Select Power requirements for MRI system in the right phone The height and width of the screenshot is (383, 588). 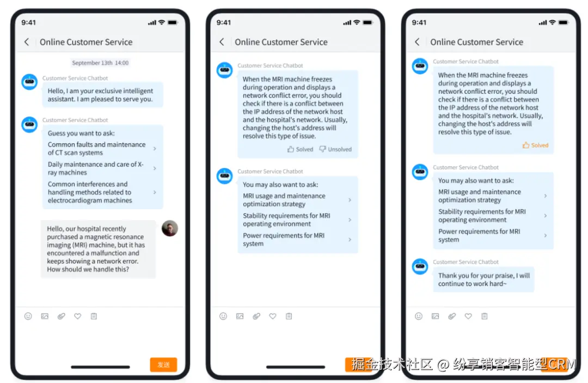click(x=493, y=235)
